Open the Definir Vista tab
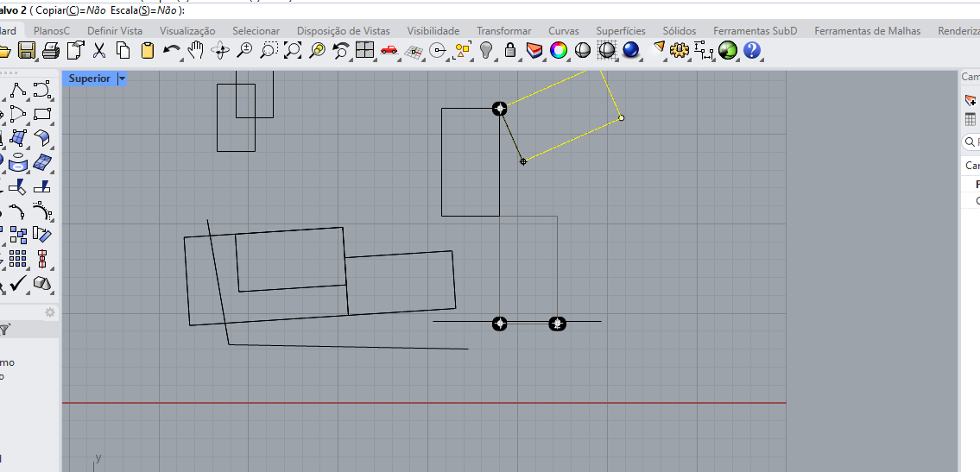The width and height of the screenshot is (980, 472). tap(115, 30)
